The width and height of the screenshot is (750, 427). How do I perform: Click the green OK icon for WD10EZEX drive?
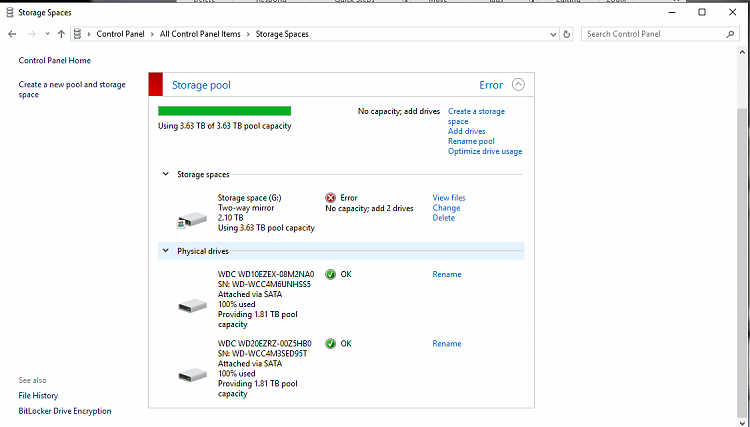[x=331, y=274]
